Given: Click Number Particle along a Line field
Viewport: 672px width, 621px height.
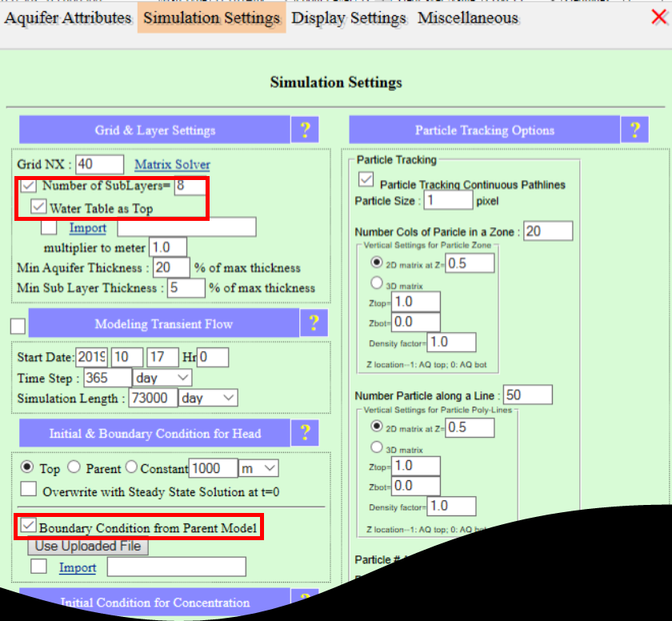Looking at the screenshot, I should point(528,395).
